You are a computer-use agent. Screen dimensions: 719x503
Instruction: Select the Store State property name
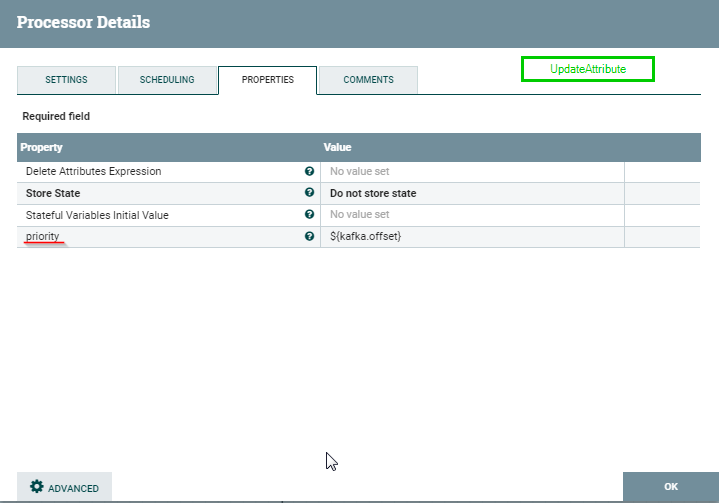click(53, 193)
